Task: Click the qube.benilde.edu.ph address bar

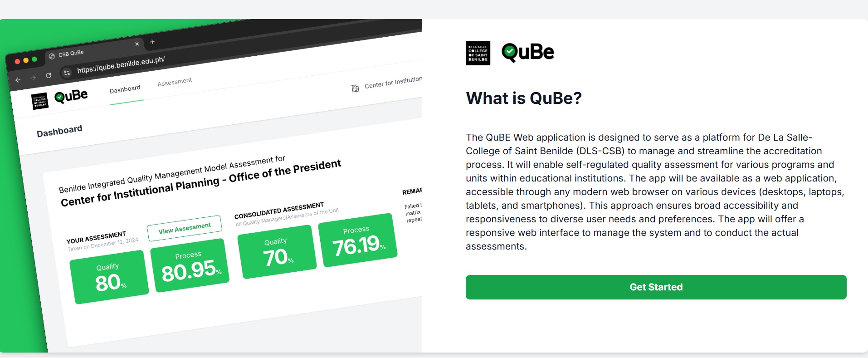Action: click(121, 65)
